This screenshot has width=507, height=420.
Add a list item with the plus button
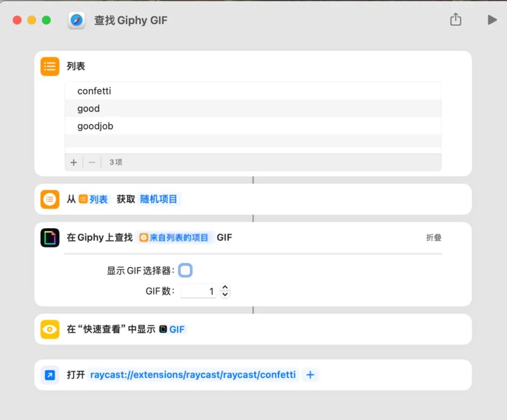74,162
